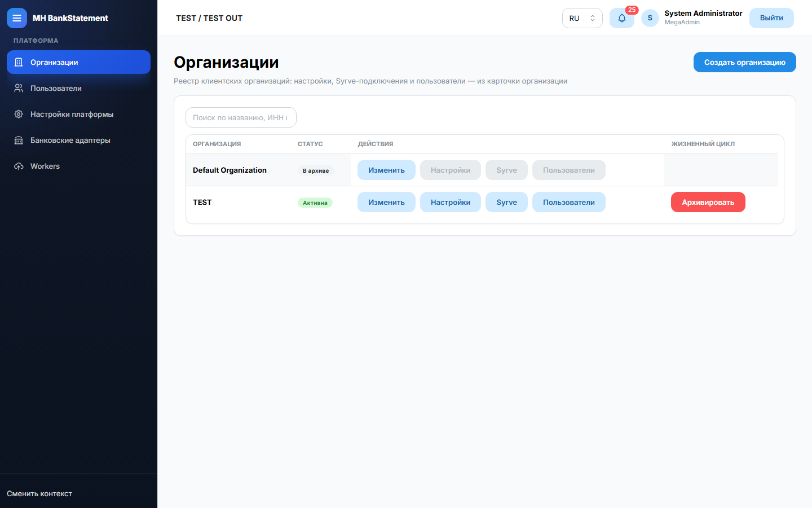This screenshot has height=508, width=812.
Task: Click the MegaAdmin role label
Action: [x=682, y=23]
